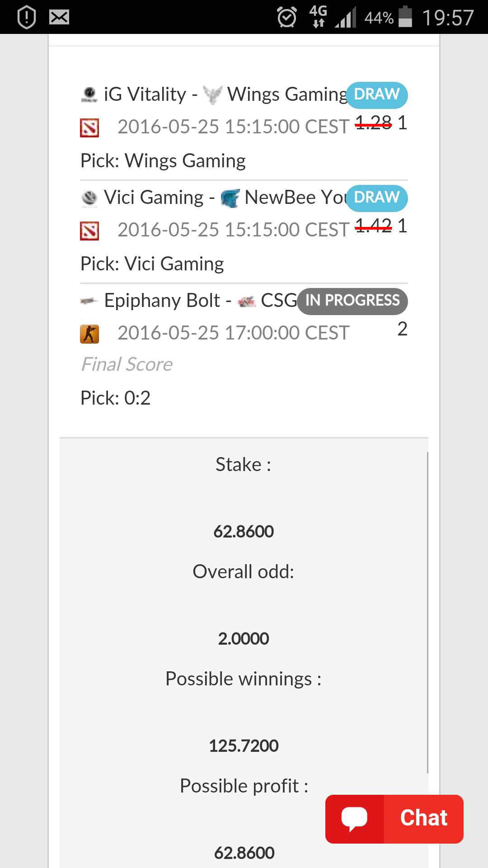Tap the Dota 2 icon beside the Vici Gaming match
The height and width of the screenshot is (868, 488).
pos(89,231)
